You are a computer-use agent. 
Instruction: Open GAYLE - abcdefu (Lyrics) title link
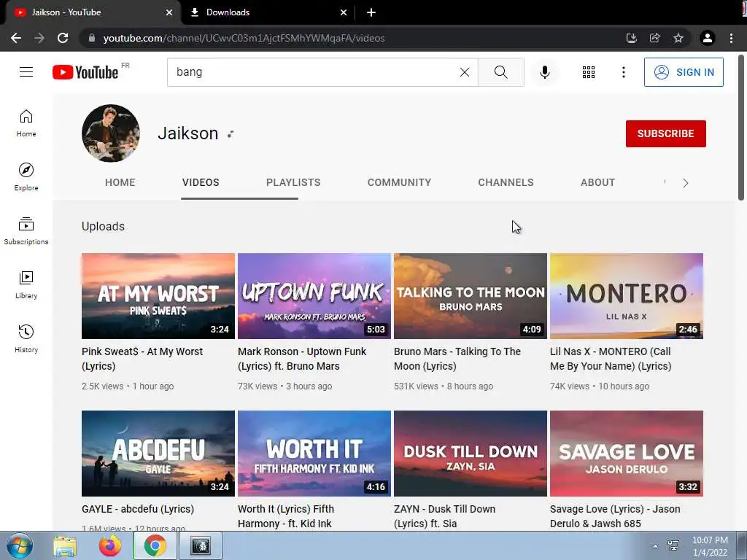click(138, 509)
